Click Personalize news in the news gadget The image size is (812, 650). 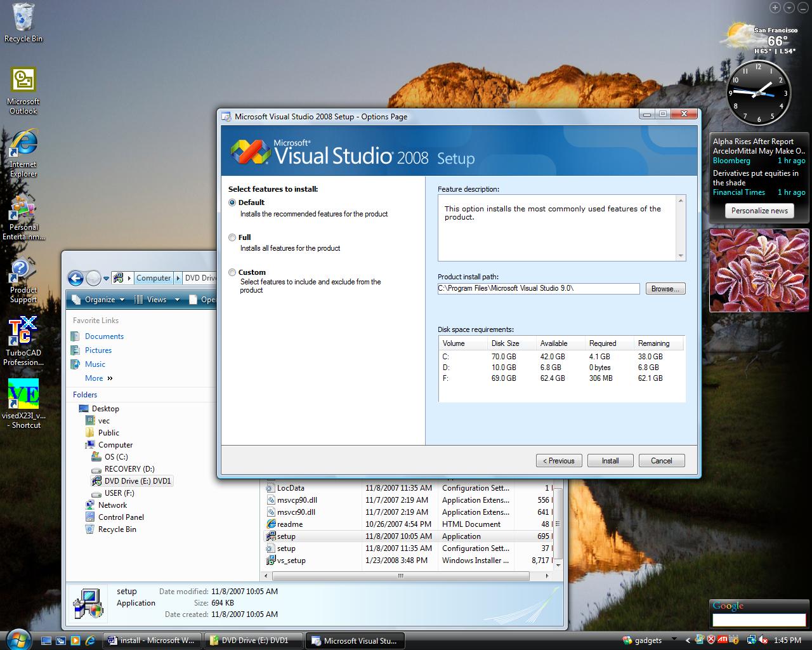(x=759, y=211)
